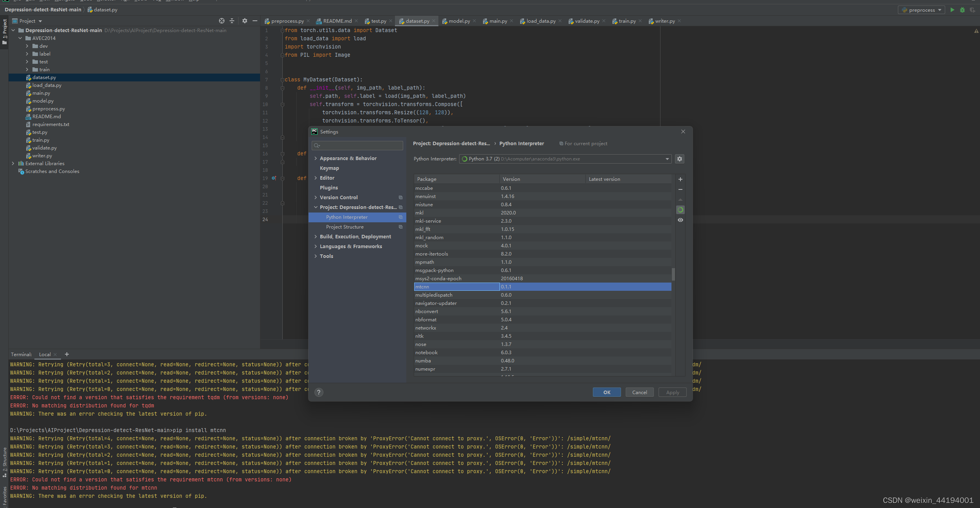Open Project panel settings gear icon
This screenshot has height=508, width=980.
pos(245,21)
